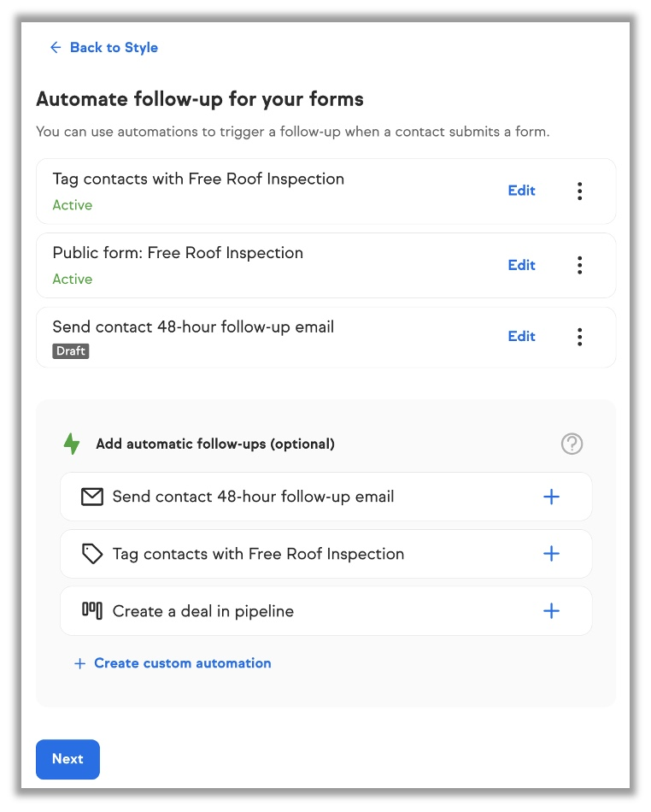This screenshot has width=651, height=812.
Task: Add Tag contacts automation with plus icon
Action: tap(551, 554)
